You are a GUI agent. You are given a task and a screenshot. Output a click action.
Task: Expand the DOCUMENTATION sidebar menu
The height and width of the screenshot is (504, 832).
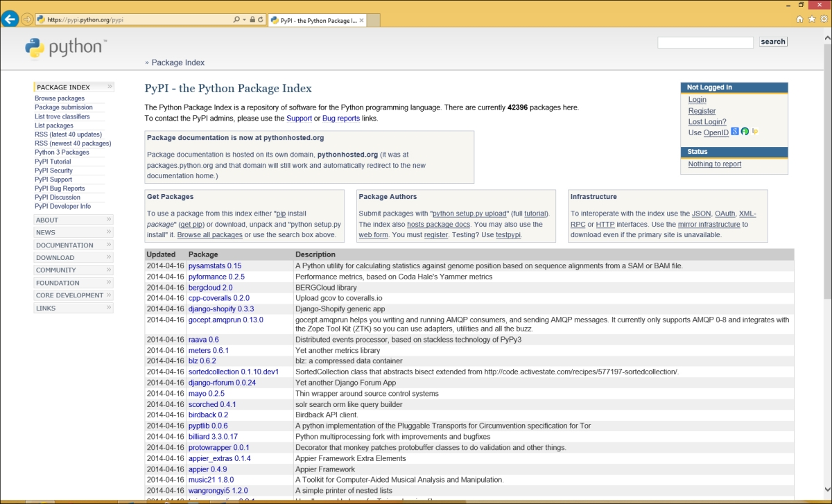73,245
